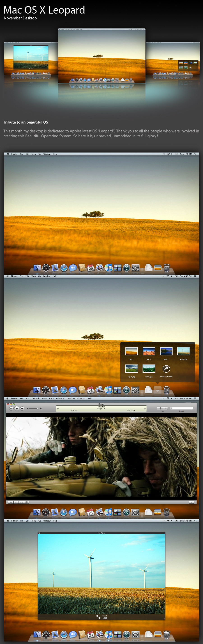Open wp 2 thumbnail in the Pictures stack
This screenshot has width=203, height=644.
(x=149, y=351)
